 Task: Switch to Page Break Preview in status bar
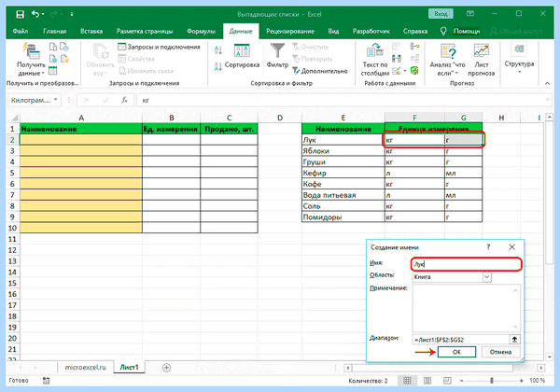point(447,381)
